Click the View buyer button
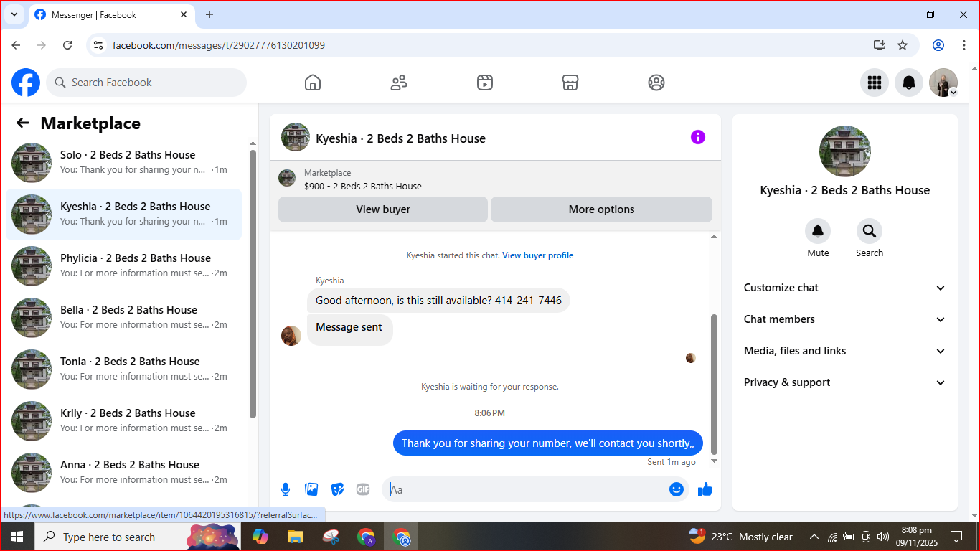 (383, 209)
